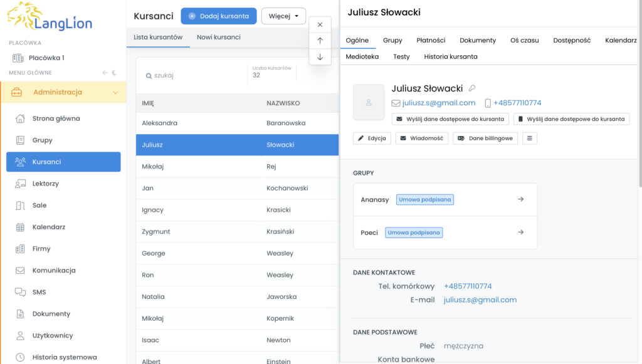The image size is (642, 364).
Task: Click the juliusz.s@gmail.com header link
Action: (x=438, y=103)
